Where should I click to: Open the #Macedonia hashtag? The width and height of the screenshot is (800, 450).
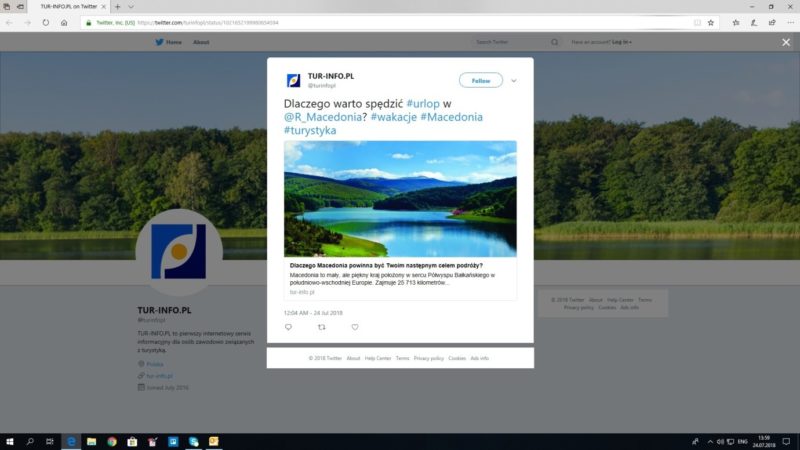click(452, 117)
